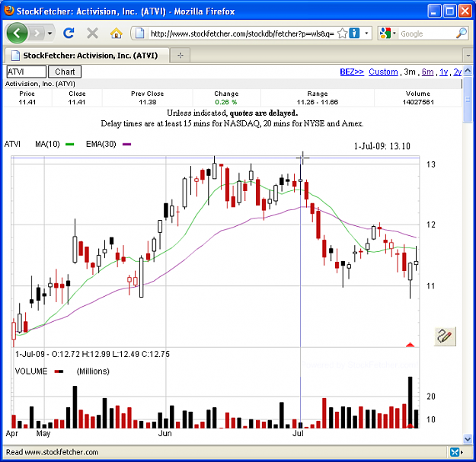Open the Custom date range link
Screen dimensions: 476x462
[x=383, y=72]
